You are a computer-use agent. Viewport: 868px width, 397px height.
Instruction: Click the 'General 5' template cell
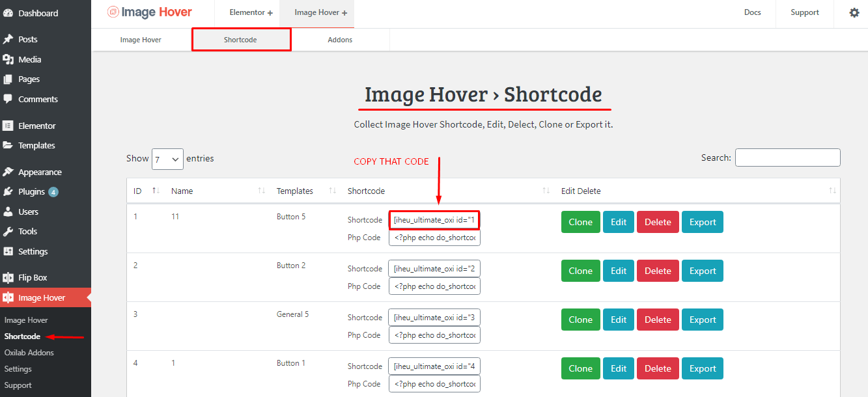click(293, 314)
